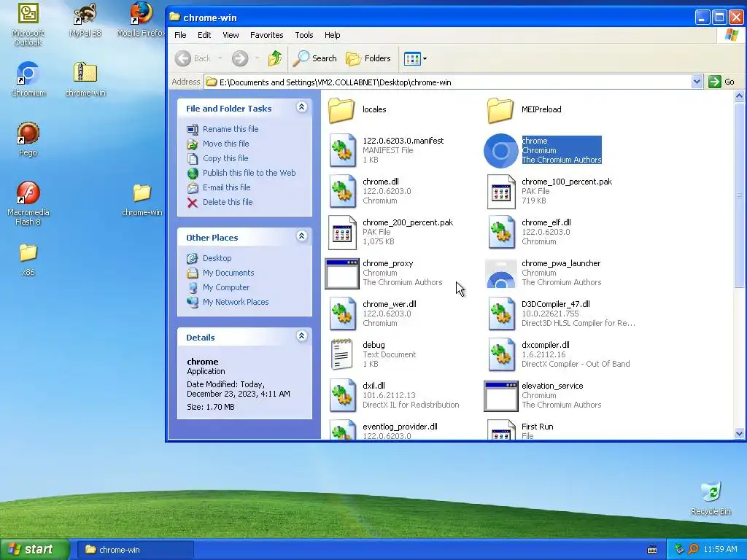The image size is (747, 560).
Task: Select the chrome.dll file icon
Action: point(342,192)
